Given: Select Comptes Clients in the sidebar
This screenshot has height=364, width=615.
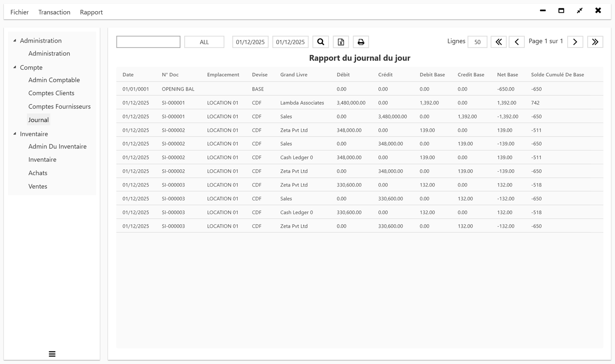Looking at the screenshot, I should (x=51, y=93).
